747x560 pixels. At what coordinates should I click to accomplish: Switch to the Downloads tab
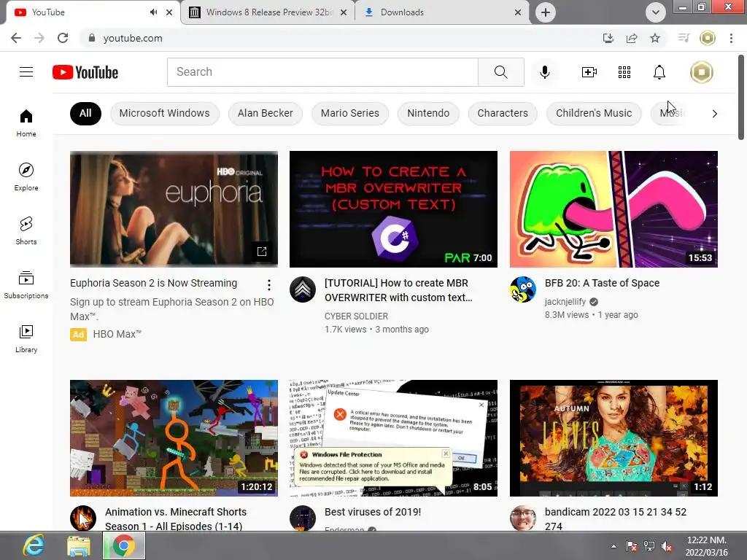point(442,12)
